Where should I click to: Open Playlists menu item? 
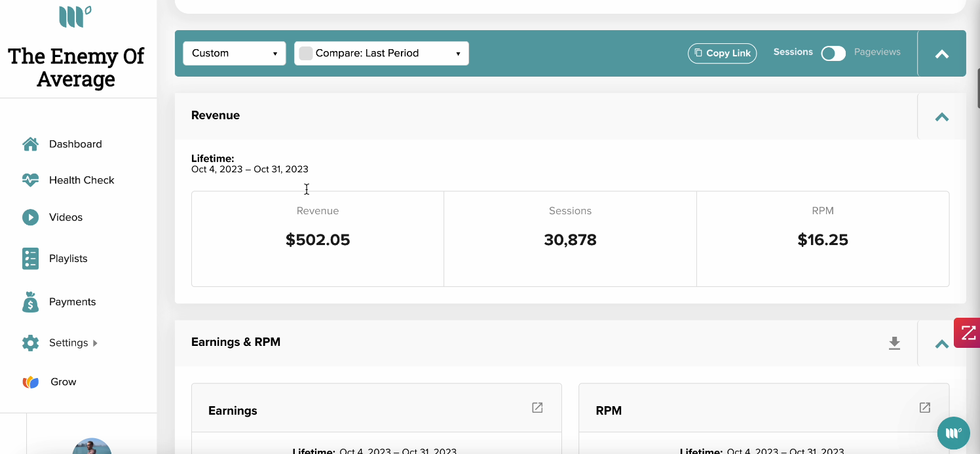(68, 259)
